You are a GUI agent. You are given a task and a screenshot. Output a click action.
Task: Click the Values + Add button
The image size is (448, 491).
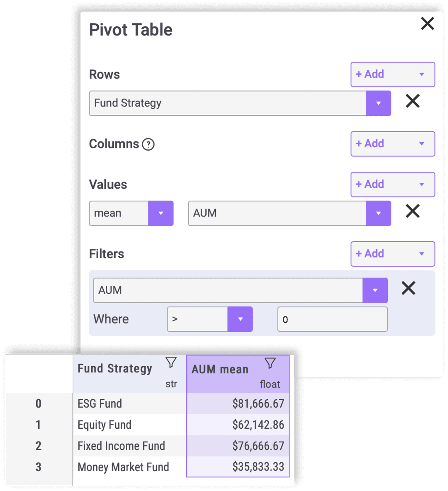pos(369,184)
